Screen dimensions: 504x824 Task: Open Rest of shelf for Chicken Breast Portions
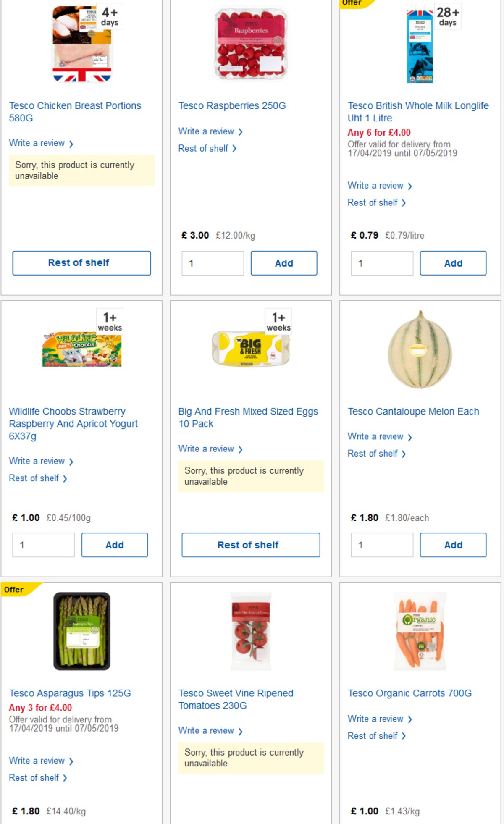pyautogui.click(x=81, y=263)
